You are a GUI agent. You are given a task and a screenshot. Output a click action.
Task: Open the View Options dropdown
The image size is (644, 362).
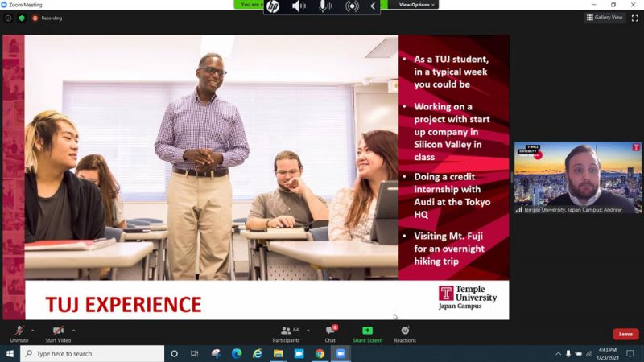[x=415, y=5]
